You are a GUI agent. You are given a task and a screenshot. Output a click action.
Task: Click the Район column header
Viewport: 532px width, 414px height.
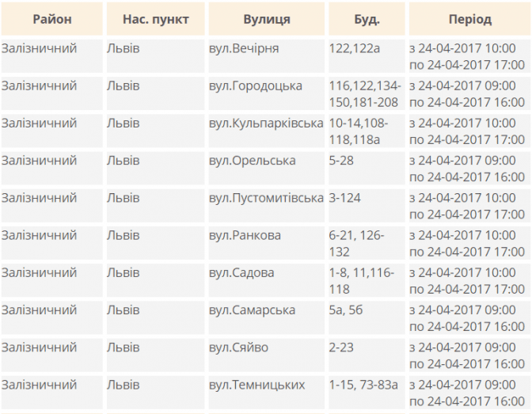[x=52, y=19]
